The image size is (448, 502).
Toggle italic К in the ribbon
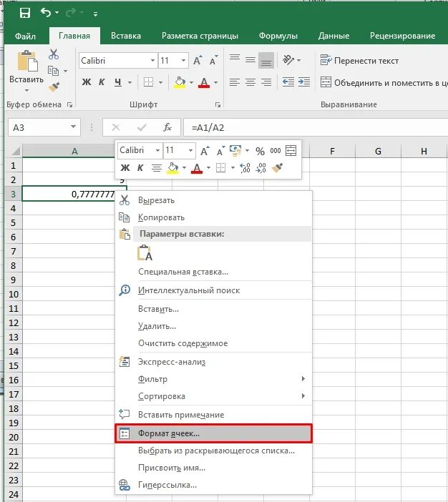tap(102, 82)
